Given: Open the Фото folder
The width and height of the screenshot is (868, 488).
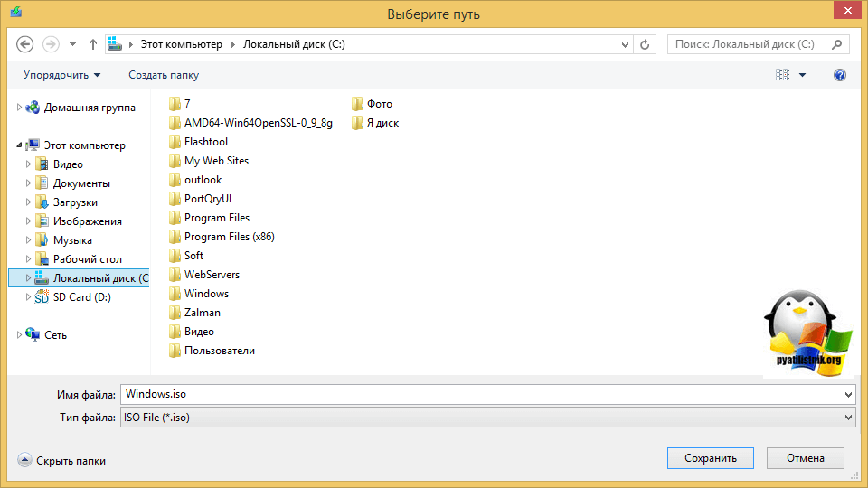Looking at the screenshot, I should (379, 104).
